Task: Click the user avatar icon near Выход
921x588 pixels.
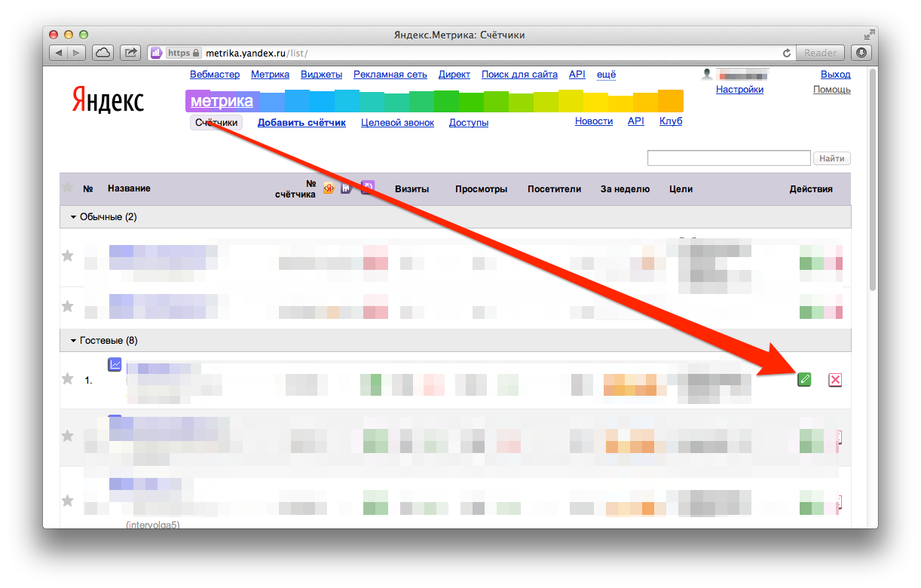Action: (x=707, y=74)
